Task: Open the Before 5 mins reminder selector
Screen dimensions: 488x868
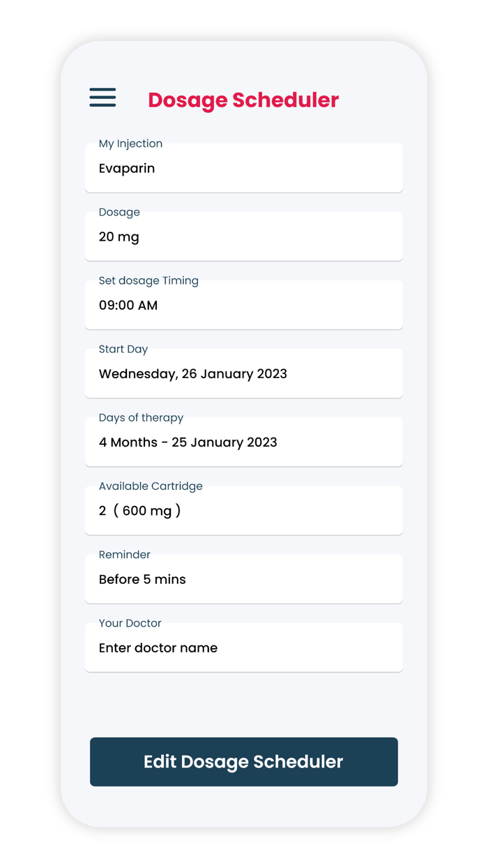Action: click(x=243, y=579)
